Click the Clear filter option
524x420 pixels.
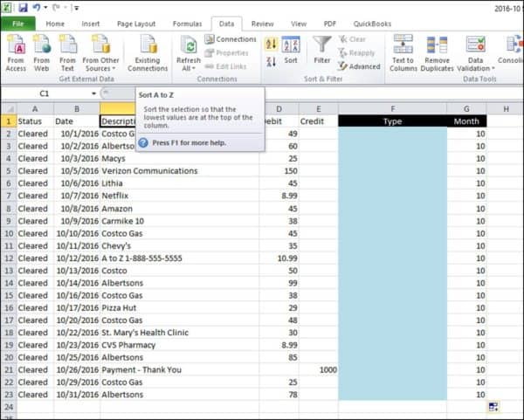tap(352, 39)
